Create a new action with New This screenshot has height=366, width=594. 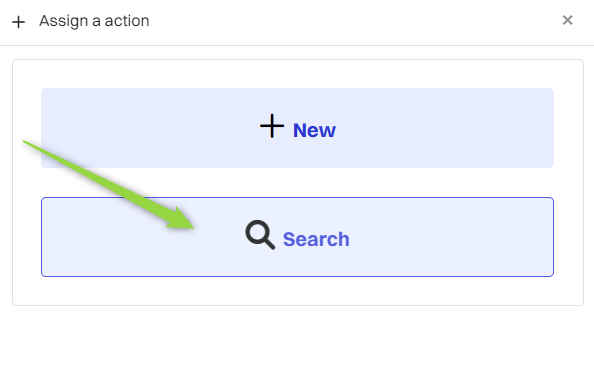click(x=297, y=128)
